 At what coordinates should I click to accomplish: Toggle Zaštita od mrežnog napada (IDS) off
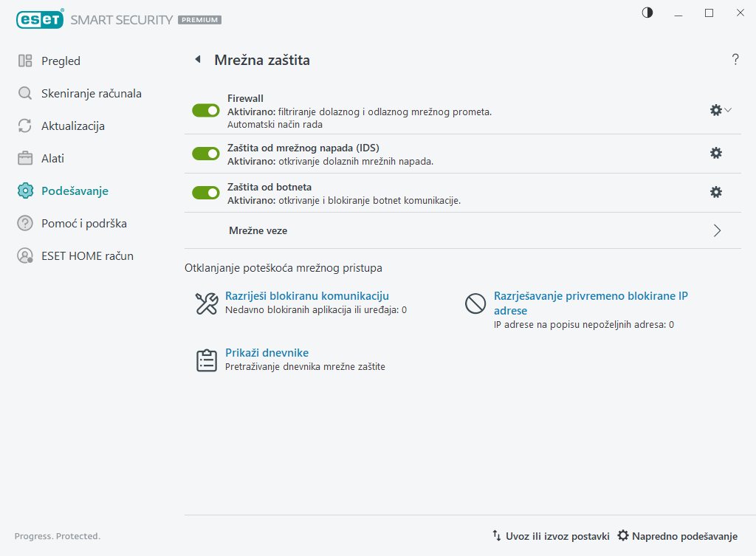click(206, 154)
